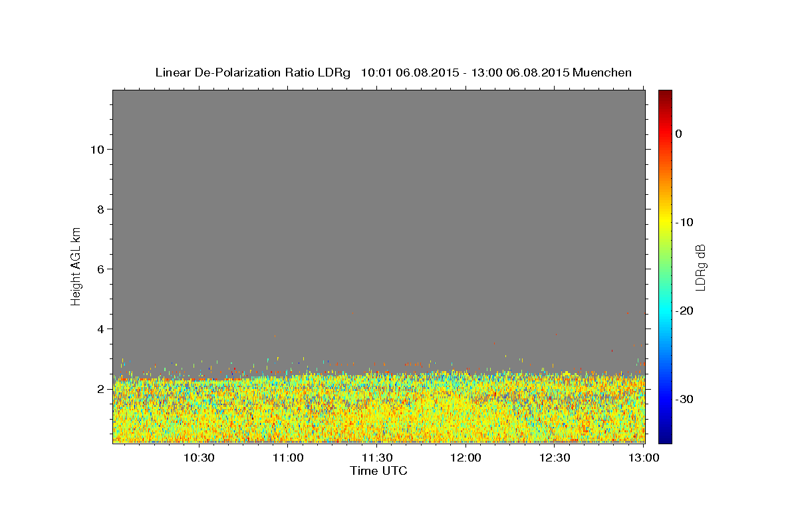Click the height tick label 4
Screen dimensions: 798x532
[x=101, y=329]
